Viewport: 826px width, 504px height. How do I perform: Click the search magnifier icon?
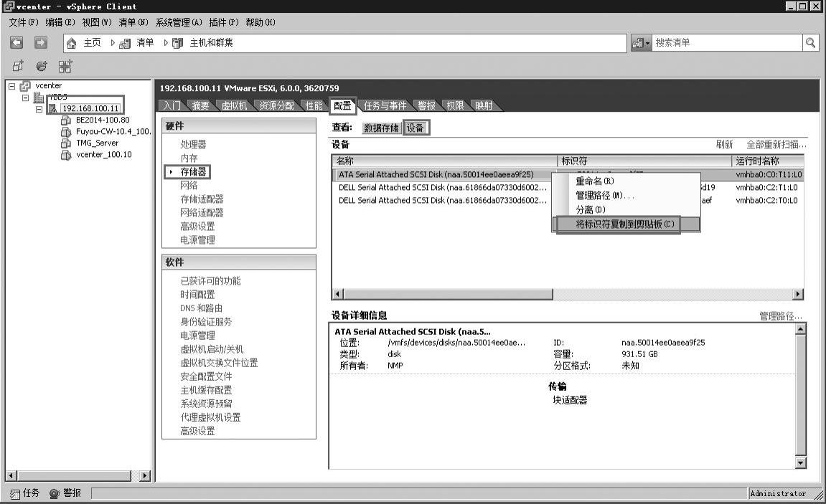click(x=810, y=42)
